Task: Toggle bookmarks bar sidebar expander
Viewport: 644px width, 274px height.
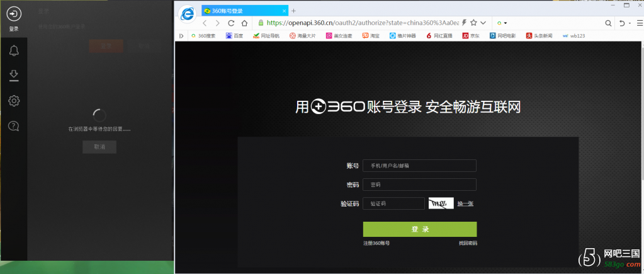Action: pos(181,36)
